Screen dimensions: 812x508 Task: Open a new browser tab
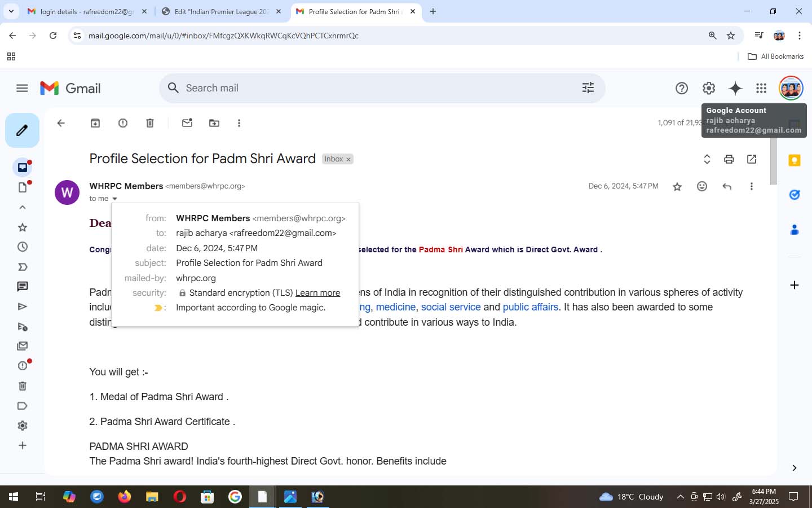(x=433, y=11)
